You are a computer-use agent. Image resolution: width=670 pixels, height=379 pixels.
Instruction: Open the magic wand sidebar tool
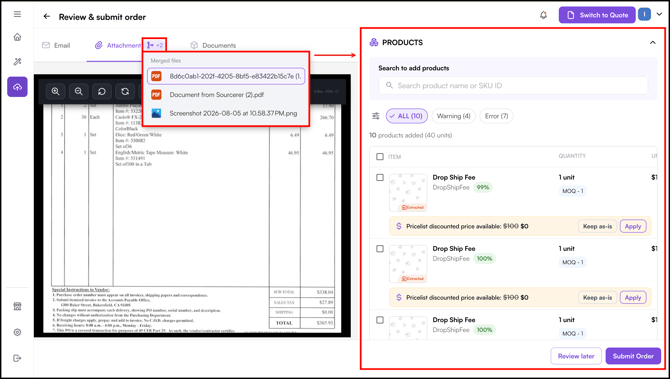[17, 62]
